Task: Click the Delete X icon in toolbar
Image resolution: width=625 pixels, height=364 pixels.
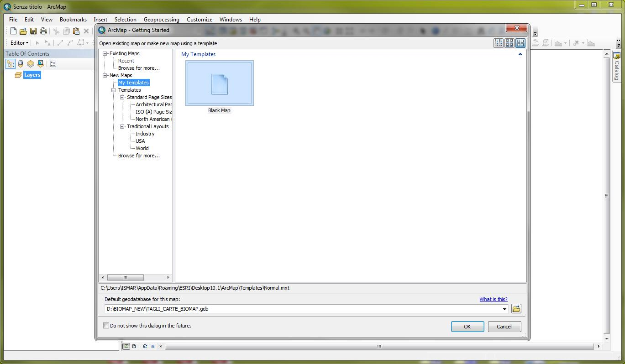Action: click(x=86, y=31)
